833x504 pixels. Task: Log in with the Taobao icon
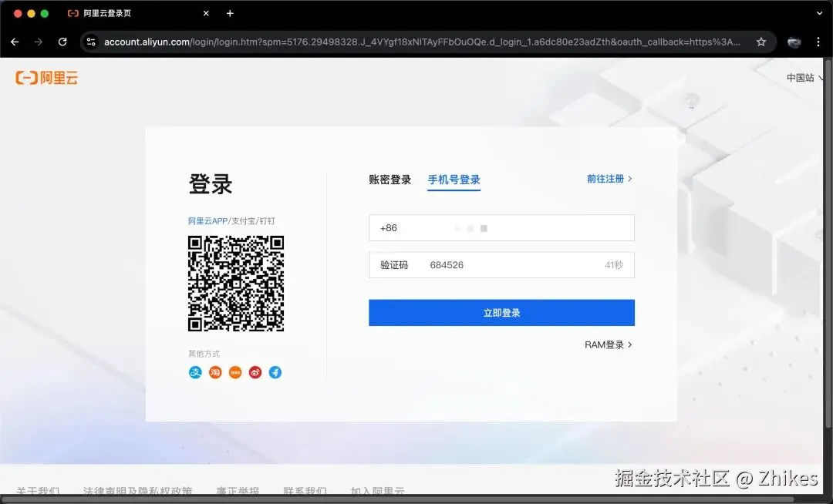(x=215, y=372)
